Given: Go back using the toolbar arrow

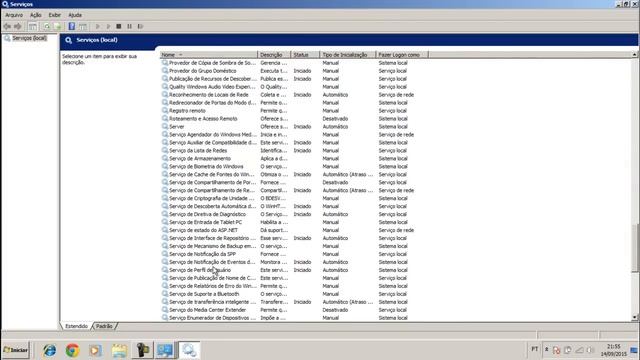Looking at the screenshot, I should pos(7,27).
